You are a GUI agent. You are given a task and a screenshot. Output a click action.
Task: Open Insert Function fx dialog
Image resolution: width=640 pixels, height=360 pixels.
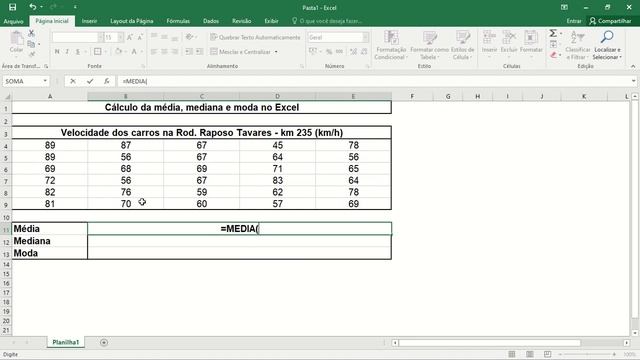click(x=107, y=81)
